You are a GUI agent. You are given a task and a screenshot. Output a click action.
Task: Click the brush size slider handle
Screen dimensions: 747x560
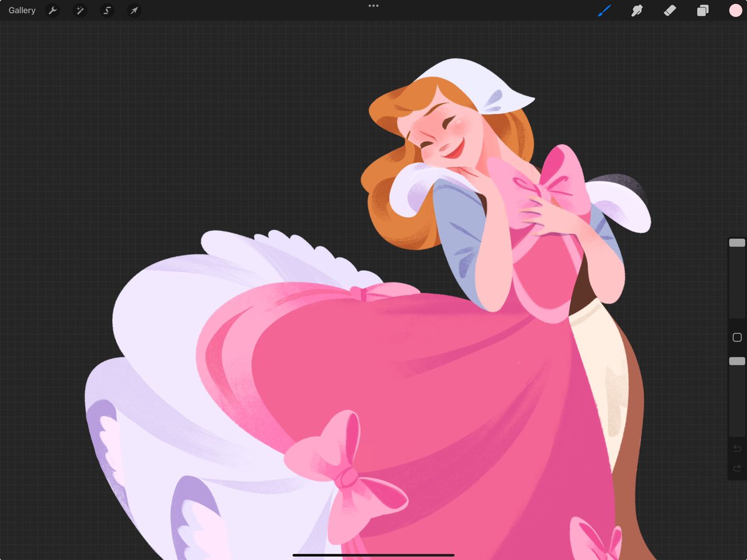coord(737,243)
